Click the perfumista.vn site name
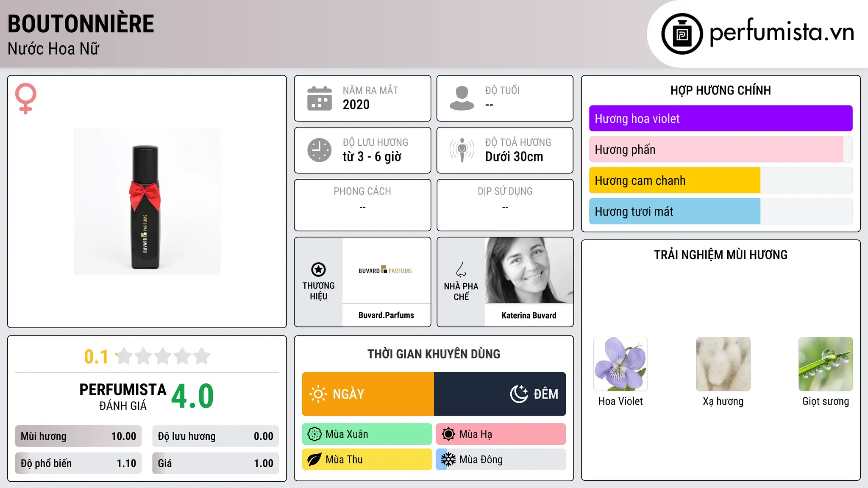This screenshot has width=868, height=488. point(782,32)
